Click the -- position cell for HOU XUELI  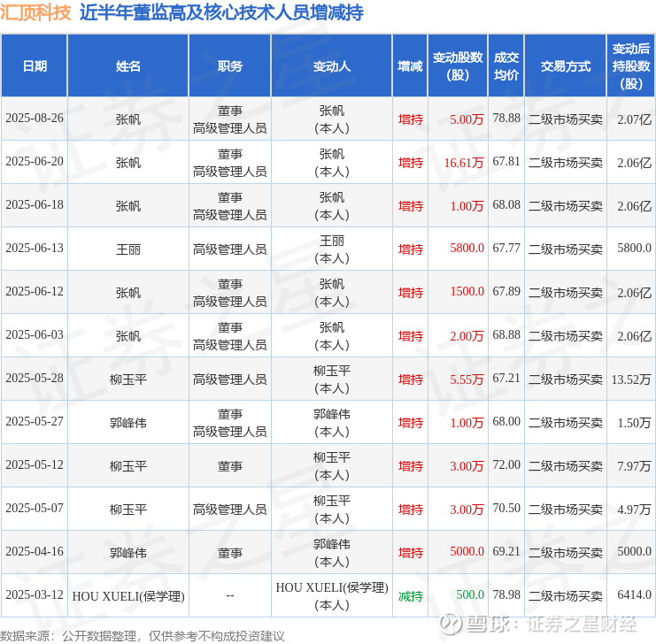coord(229,595)
